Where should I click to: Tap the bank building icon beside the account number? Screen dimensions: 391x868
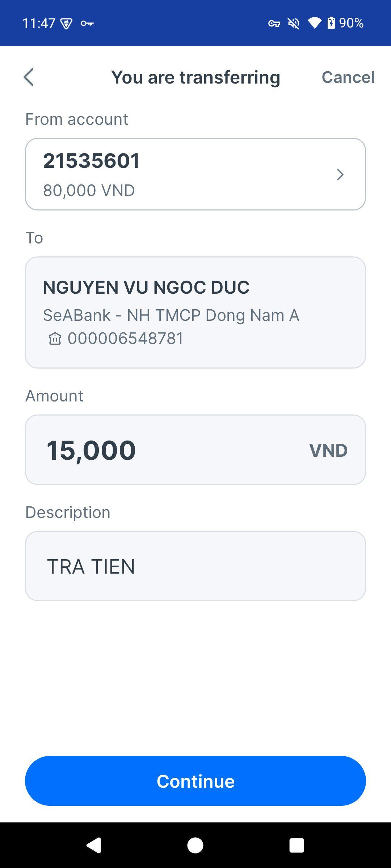tap(55, 339)
